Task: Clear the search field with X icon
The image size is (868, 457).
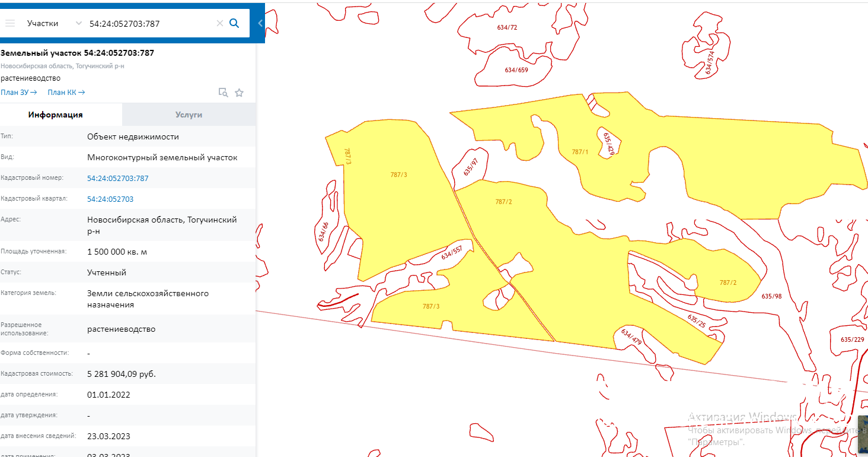Action: 219,23
